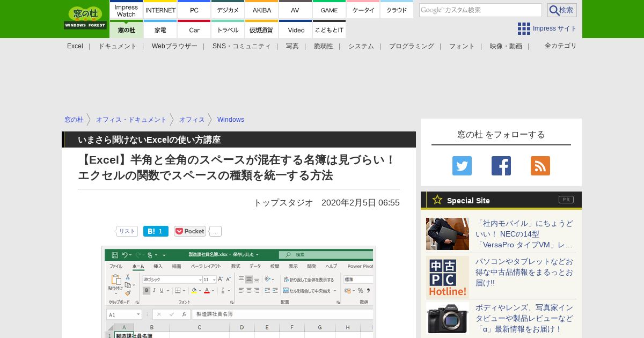The height and width of the screenshot is (338, 644).
Task: Open the 脆弱性 category
Action: (324, 46)
